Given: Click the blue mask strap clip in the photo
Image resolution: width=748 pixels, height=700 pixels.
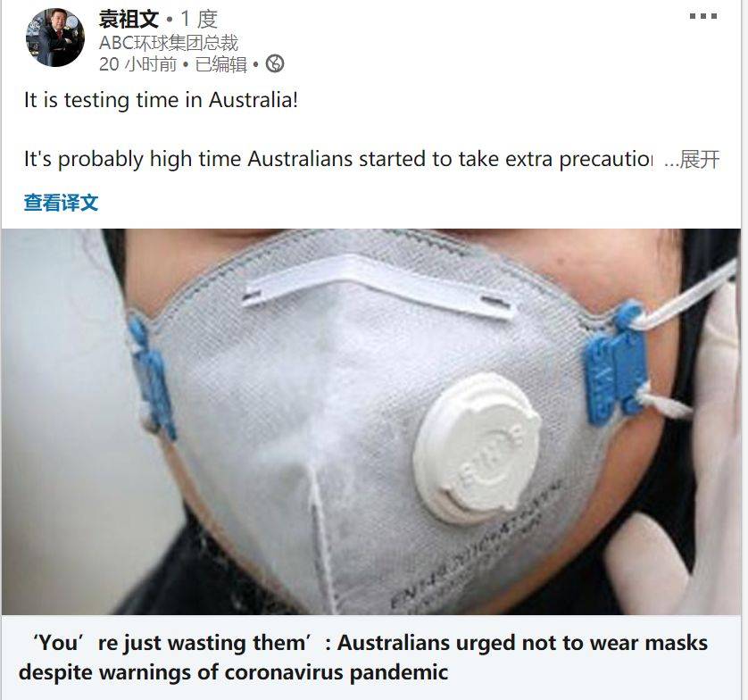Looking at the screenshot, I should pos(616,363).
